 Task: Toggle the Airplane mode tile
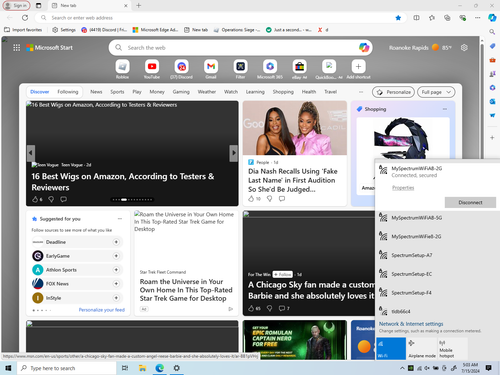pyautogui.click(x=422, y=348)
